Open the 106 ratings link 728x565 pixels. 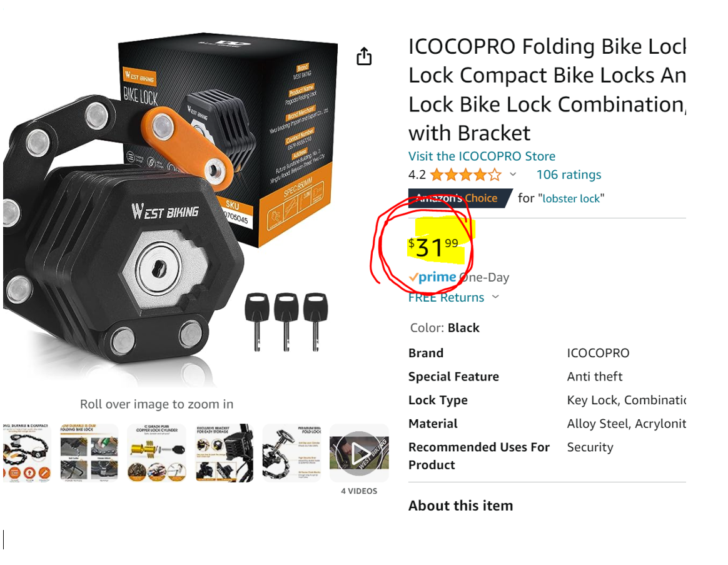pos(569,175)
